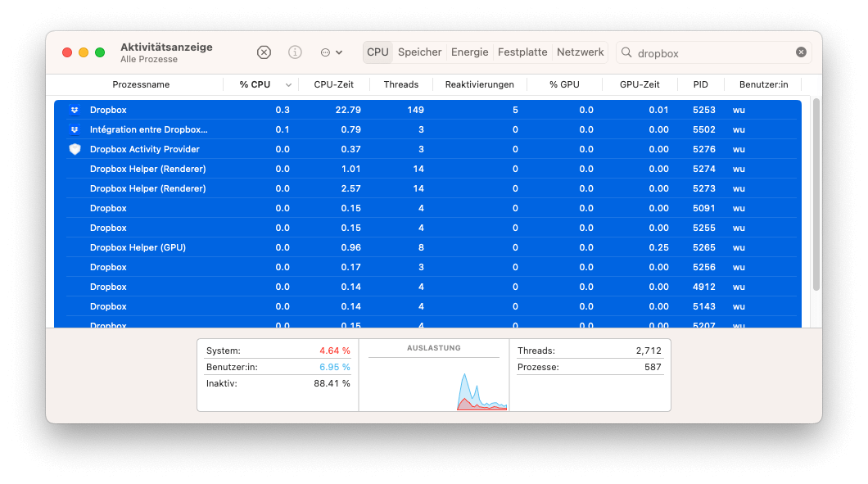Select the Dropbox process with PID 5255

[x=427, y=228]
